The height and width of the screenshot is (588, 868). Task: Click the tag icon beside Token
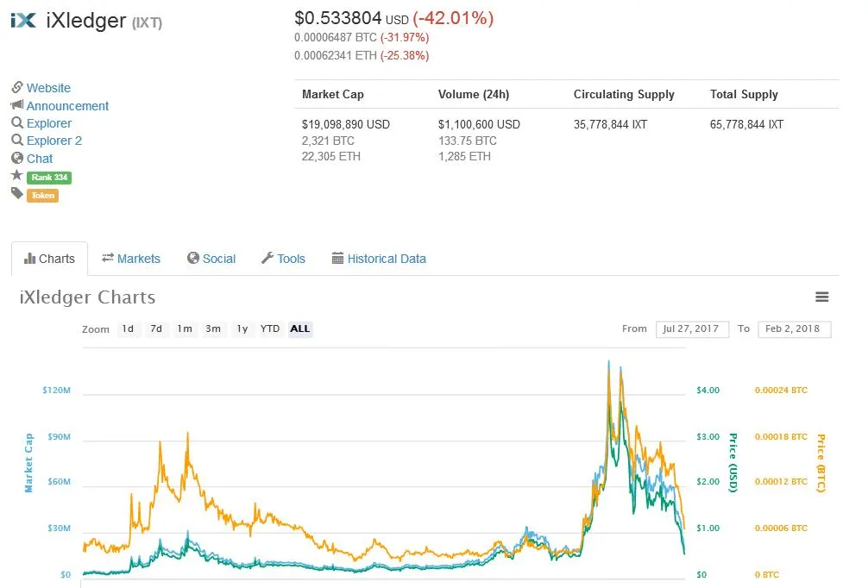pos(16,193)
